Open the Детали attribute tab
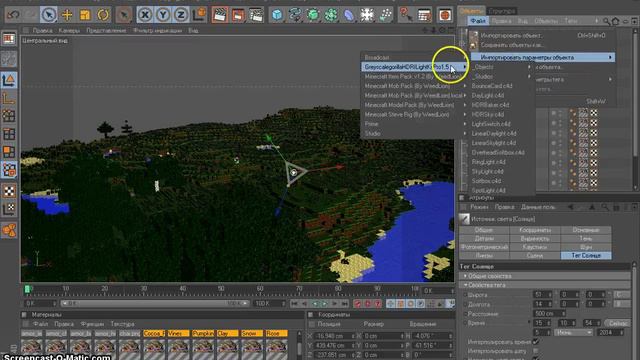640x360 pixels. click(484, 238)
